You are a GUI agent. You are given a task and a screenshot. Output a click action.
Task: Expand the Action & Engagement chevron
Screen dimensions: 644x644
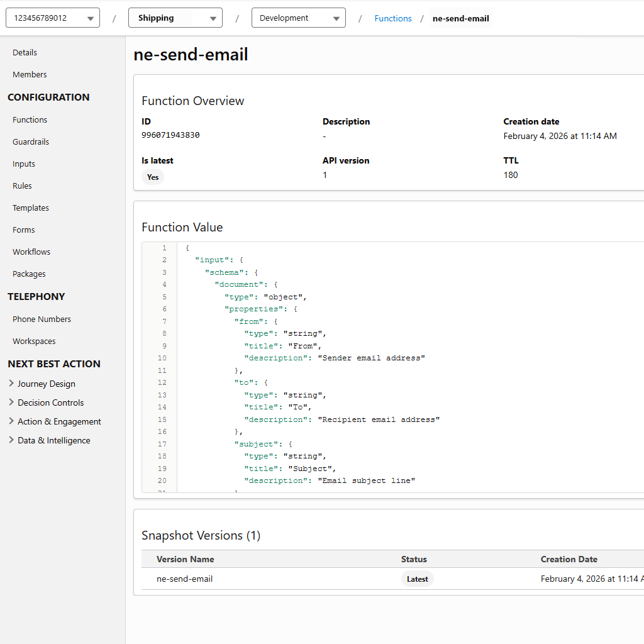(x=11, y=421)
